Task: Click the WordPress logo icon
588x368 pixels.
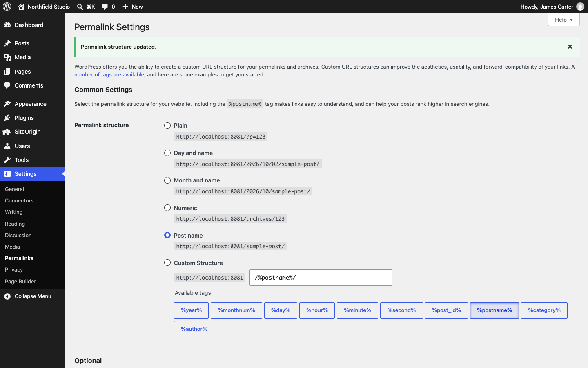Action: point(7,7)
